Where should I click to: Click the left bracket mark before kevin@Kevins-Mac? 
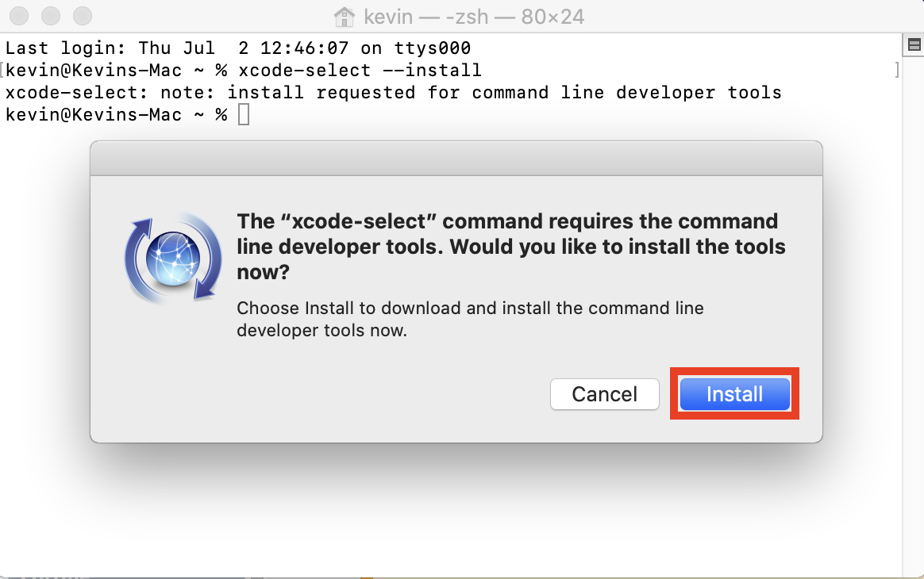coord(2,70)
